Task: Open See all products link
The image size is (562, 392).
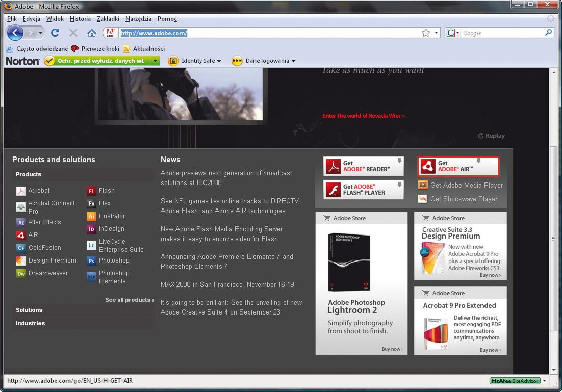Action: pyautogui.click(x=130, y=300)
